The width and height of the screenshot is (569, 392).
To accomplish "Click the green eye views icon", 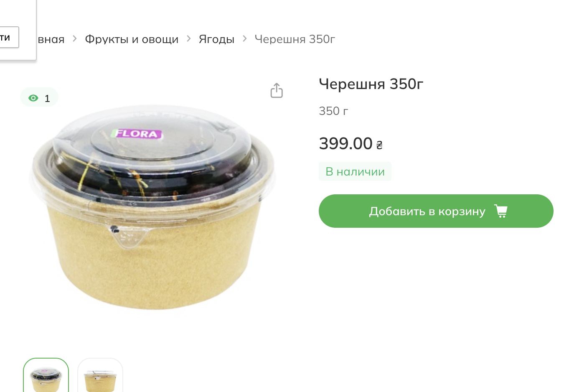I will point(33,98).
